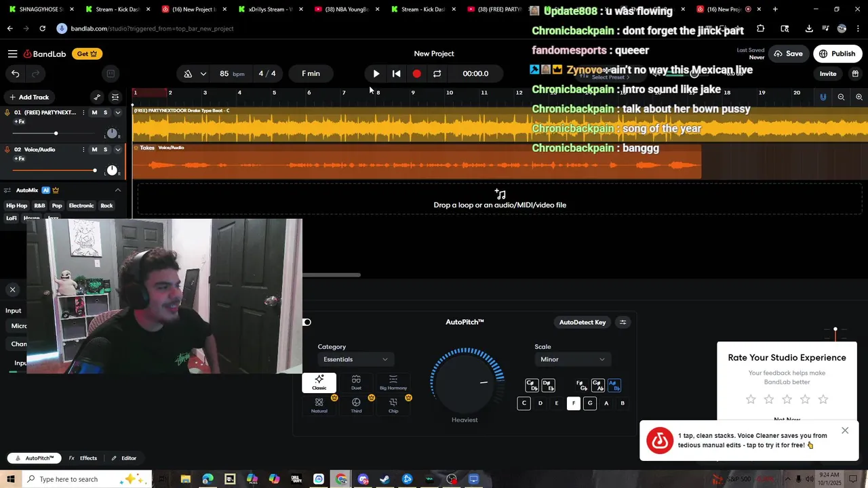
Task: Switch to the Effects tab
Action: pyautogui.click(x=83, y=458)
